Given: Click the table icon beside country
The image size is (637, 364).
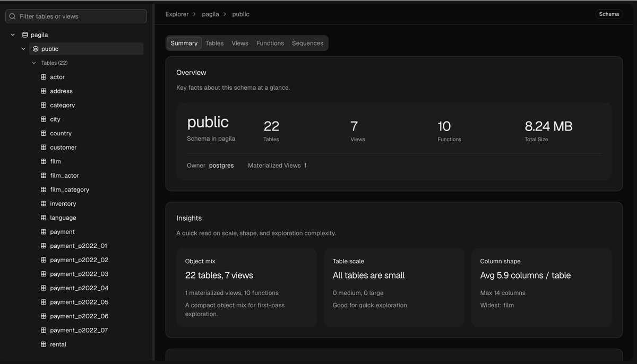Looking at the screenshot, I should point(44,133).
